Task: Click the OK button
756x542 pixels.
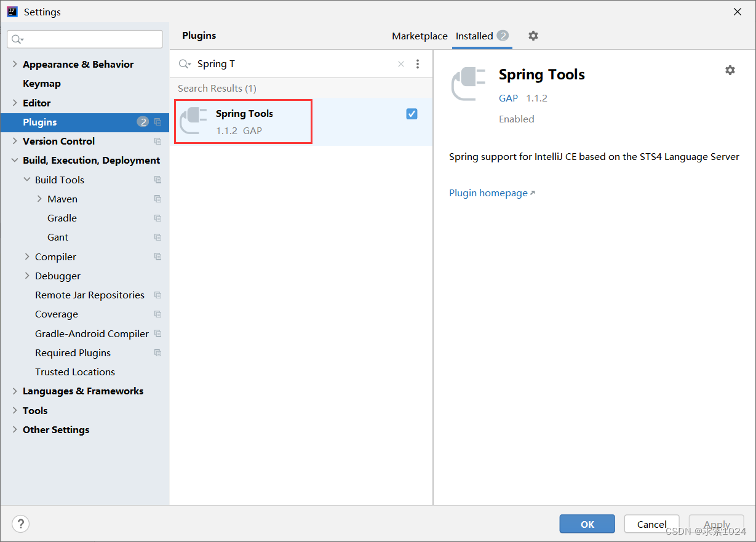Action: (x=587, y=524)
